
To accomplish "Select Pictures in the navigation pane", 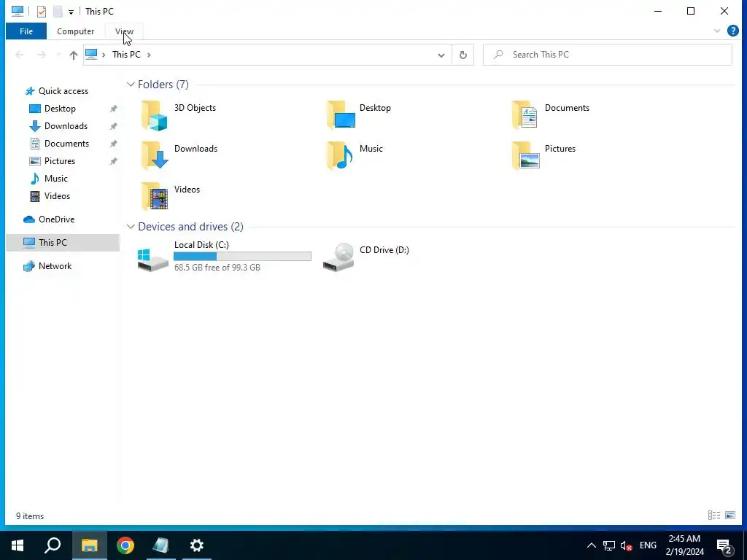I will click(60, 161).
